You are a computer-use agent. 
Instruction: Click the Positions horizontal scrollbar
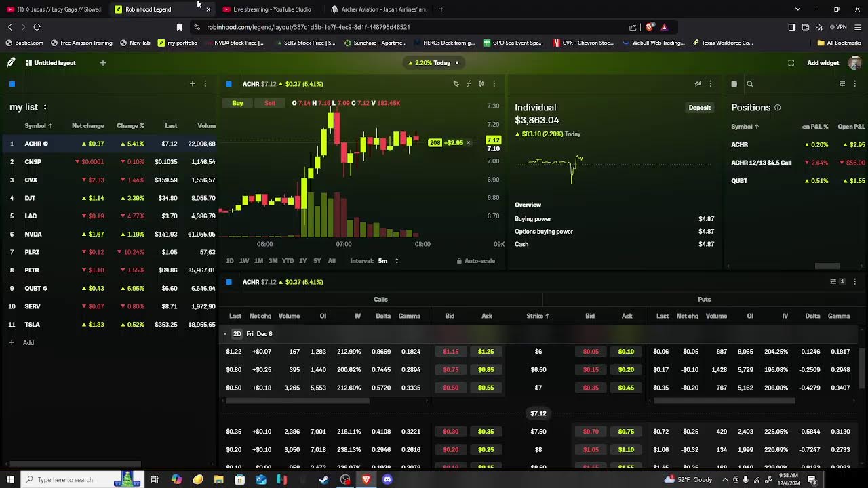click(827, 266)
